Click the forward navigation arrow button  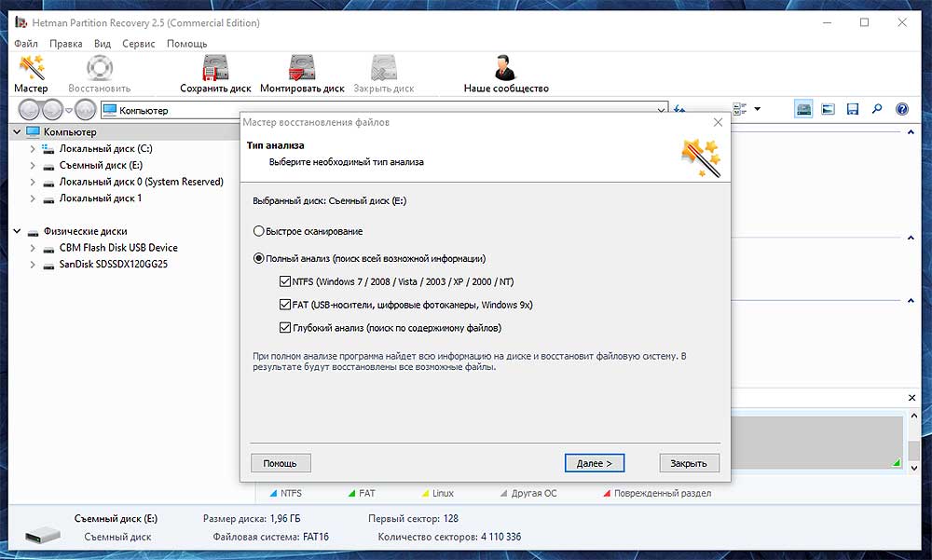pos(52,110)
